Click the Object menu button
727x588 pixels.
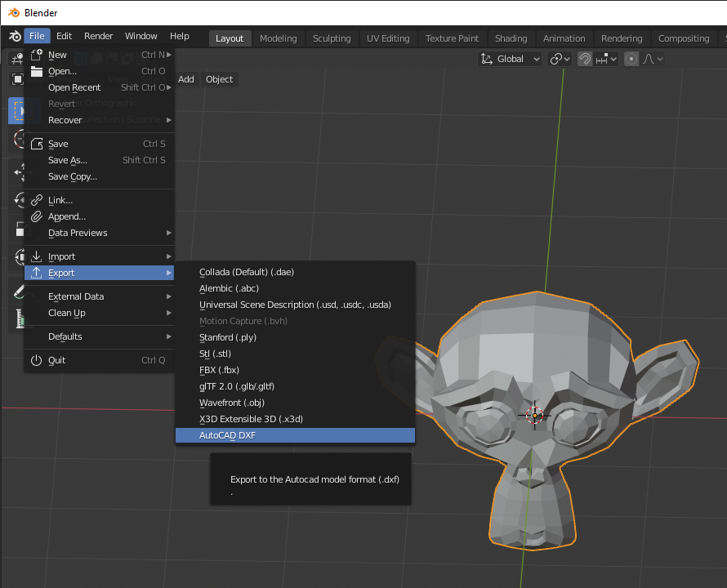click(219, 79)
